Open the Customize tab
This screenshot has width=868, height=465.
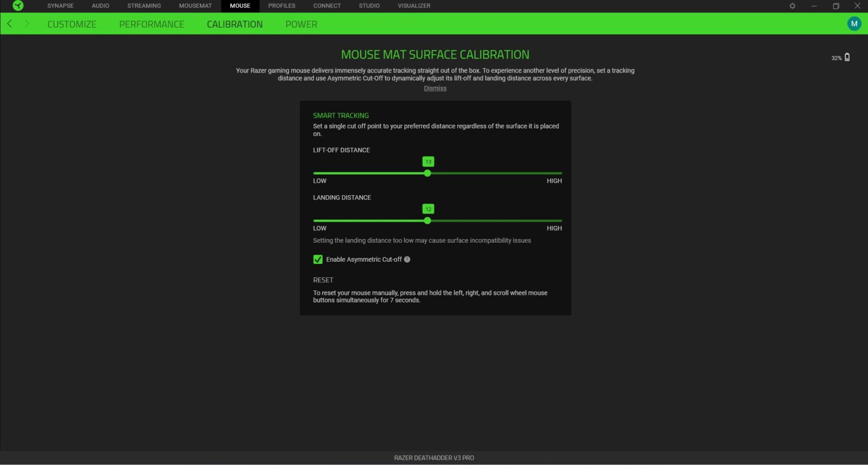tap(72, 24)
